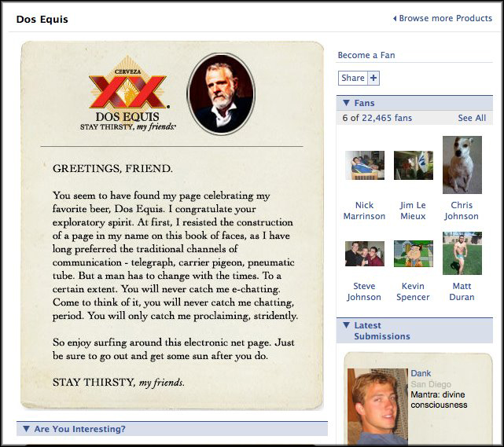Viewport: 504px width, 447px height.
Task: Click the Share button
Action: coord(353,78)
